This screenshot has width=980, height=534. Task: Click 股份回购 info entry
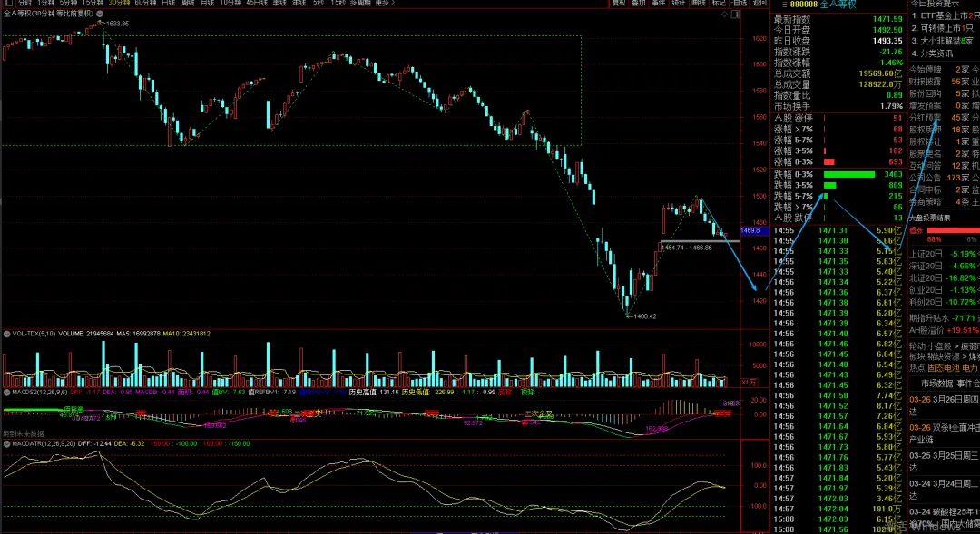(939, 93)
